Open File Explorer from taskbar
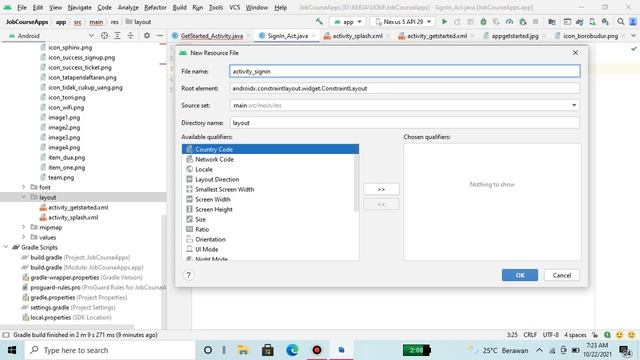Image resolution: width=640 pixels, height=360 pixels. (243, 350)
